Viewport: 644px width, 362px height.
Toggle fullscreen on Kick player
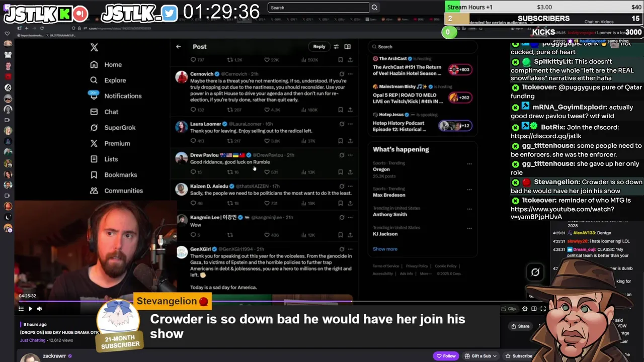coord(543,309)
